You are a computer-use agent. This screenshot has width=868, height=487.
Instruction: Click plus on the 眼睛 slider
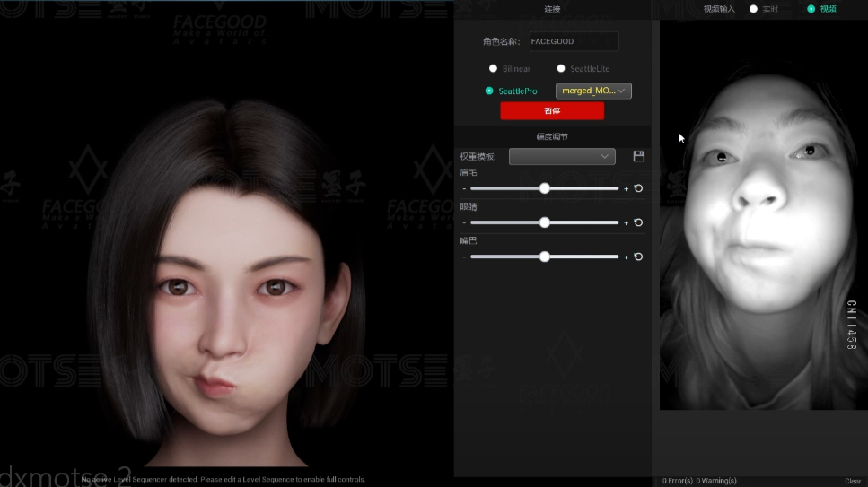click(626, 223)
